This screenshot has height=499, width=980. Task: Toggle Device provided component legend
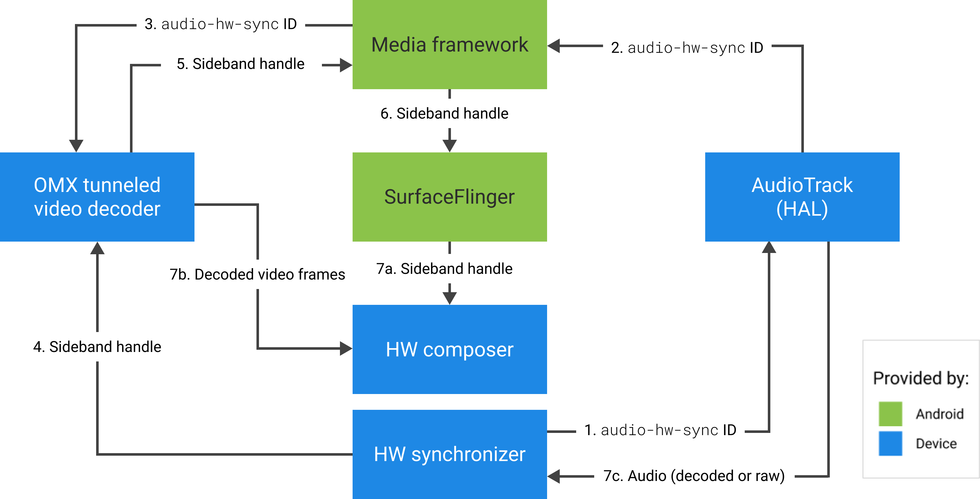(x=884, y=441)
